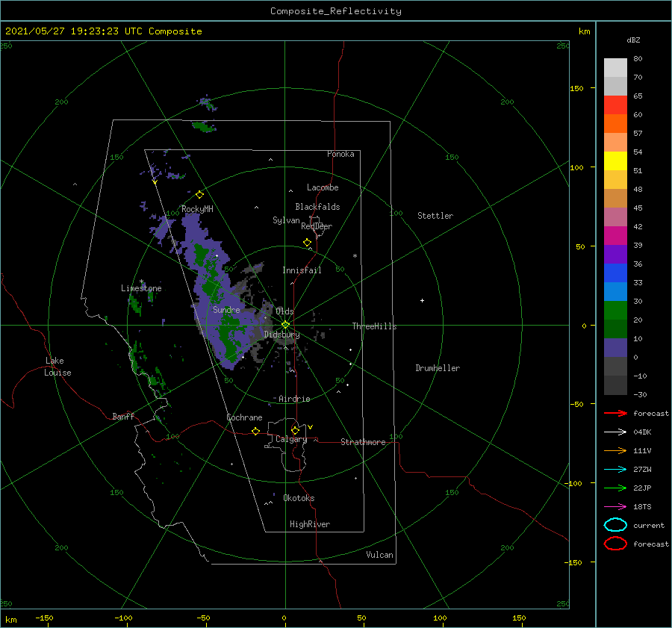Click the orange 111V arrow icon
This screenshot has height=628, width=672.
coord(615,450)
